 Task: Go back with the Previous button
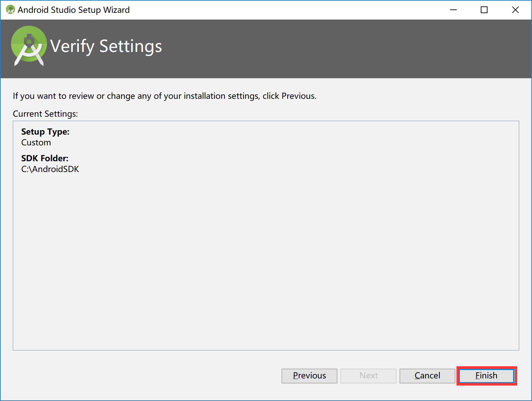[x=309, y=376]
